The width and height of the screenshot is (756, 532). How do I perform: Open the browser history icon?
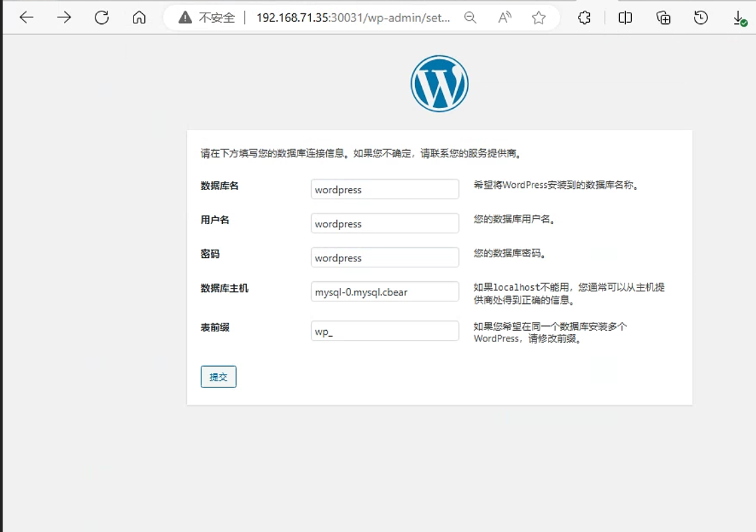click(x=701, y=18)
